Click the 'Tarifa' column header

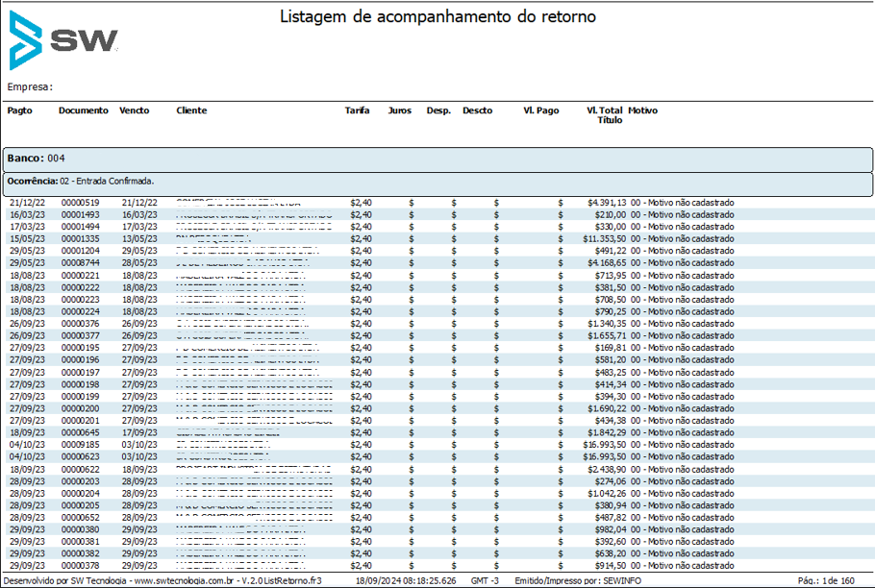[x=357, y=110]
